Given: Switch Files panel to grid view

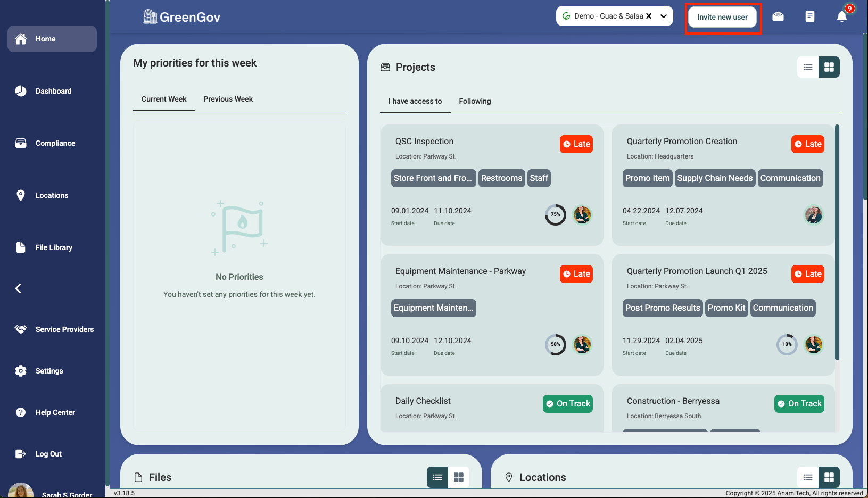Looking at the screenshot, I should coord(459,477).
